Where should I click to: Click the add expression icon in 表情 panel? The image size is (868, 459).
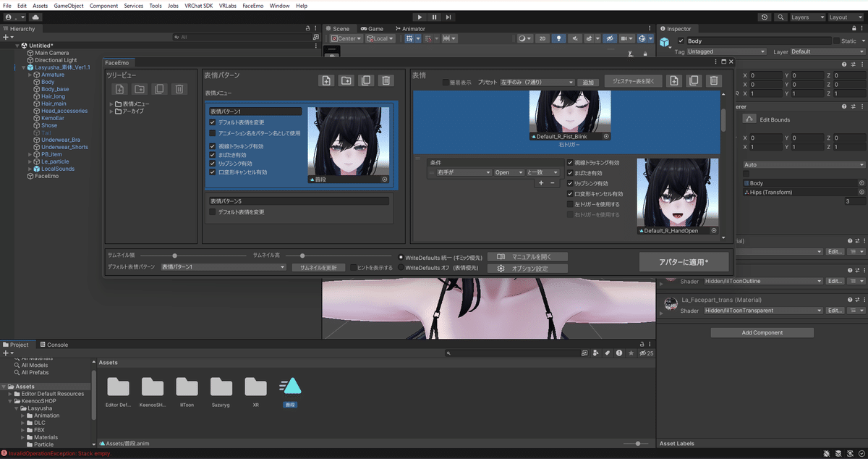[673, 81]
